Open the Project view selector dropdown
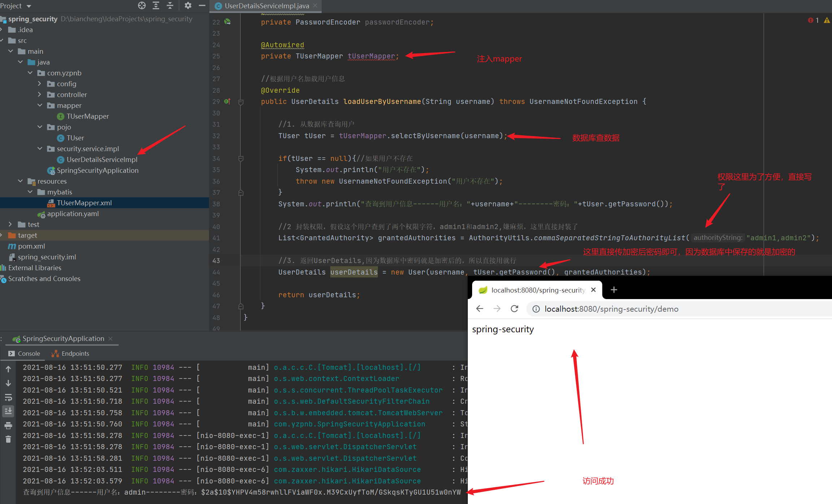 click(16, 6)
